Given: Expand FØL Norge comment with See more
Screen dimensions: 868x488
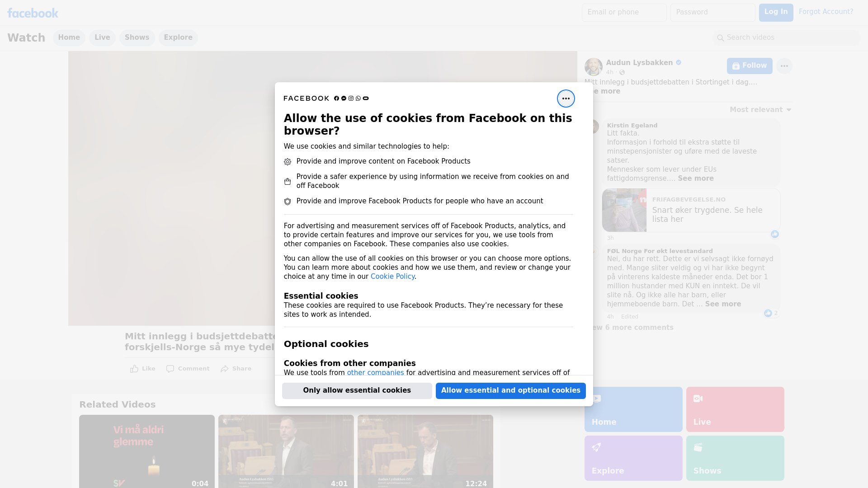Looking at the screenshot, I should click(722, 304).
